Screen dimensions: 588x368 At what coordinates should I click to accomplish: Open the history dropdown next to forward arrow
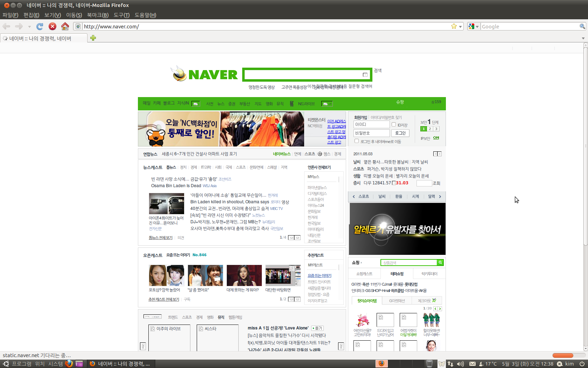(x=29, y=27)
